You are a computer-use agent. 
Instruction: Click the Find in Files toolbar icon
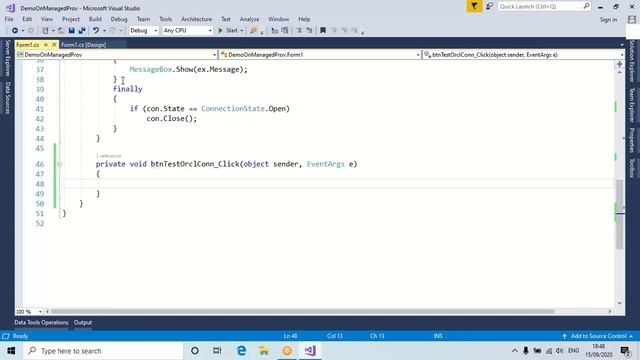tap(253, 31)
